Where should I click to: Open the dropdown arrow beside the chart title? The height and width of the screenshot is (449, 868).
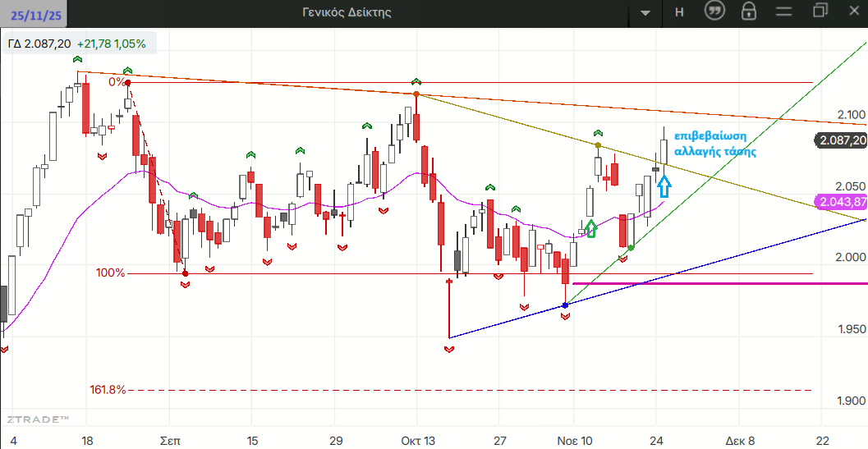(x=645, y=12)
